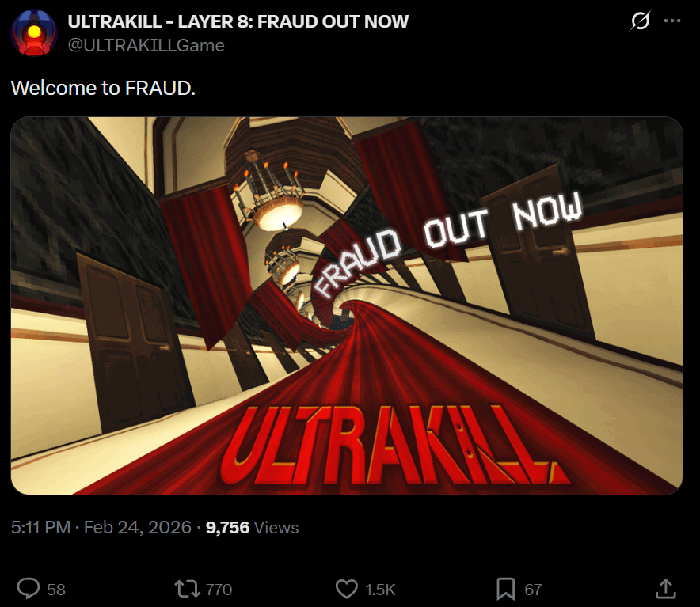
Task: Open the ULTRAKILL profile avatar
Action: pyautogui.click(x=34, y=33)
